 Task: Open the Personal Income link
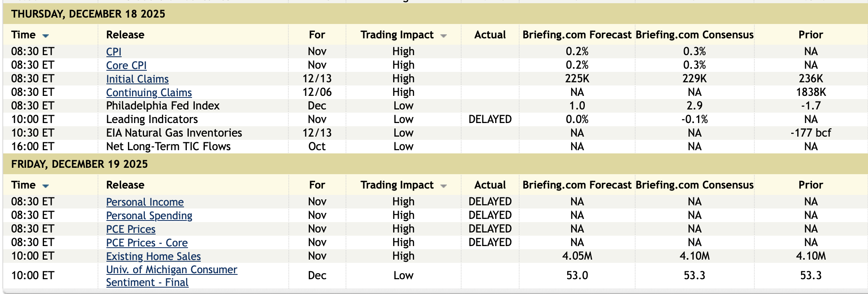point(145,202)
